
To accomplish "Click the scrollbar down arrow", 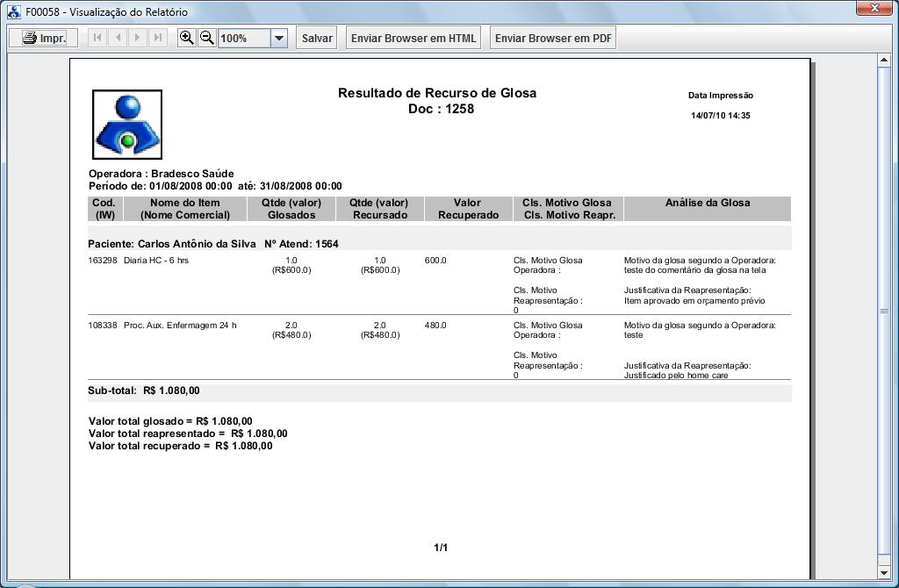I will point(883,572).
